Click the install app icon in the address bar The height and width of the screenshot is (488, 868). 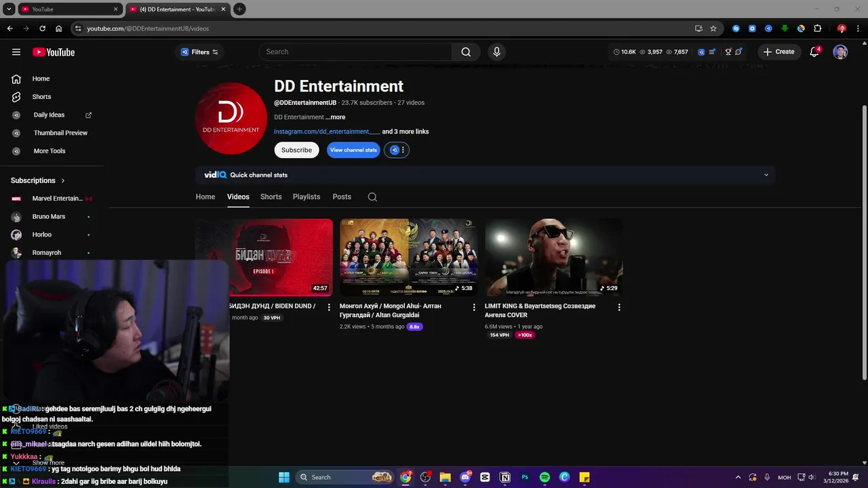coord(698,28)
